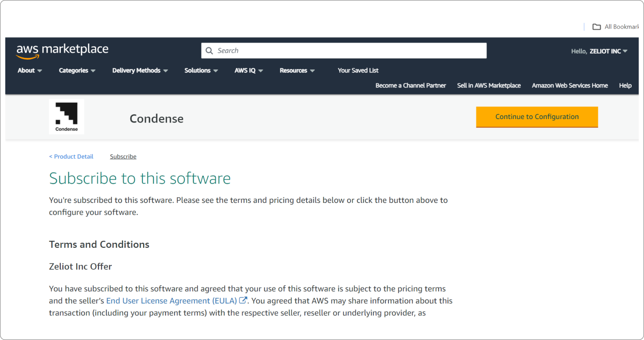644x340 pixels.
Task: Open the Resources dropdown
Action: coord(297,70)
